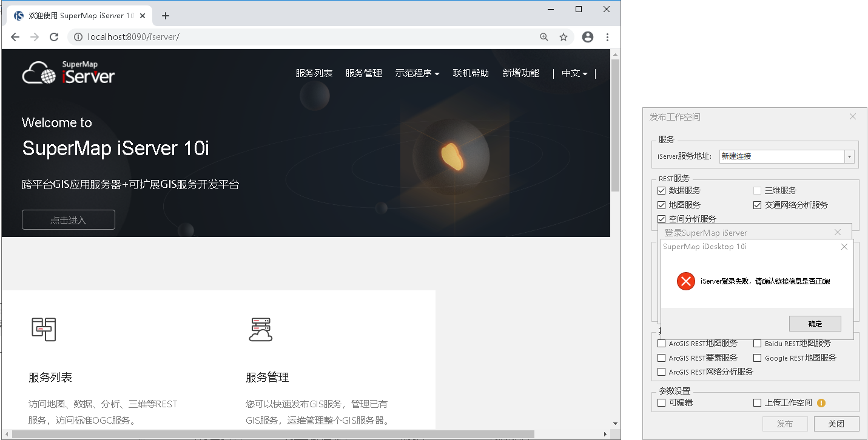Enable the 可编辑 option
868x440 pixels.
click(x=662, y=402)
